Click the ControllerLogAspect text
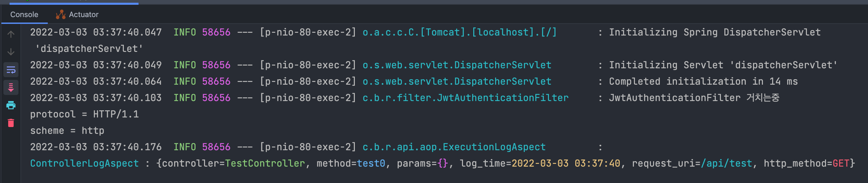 coord(85,164)
